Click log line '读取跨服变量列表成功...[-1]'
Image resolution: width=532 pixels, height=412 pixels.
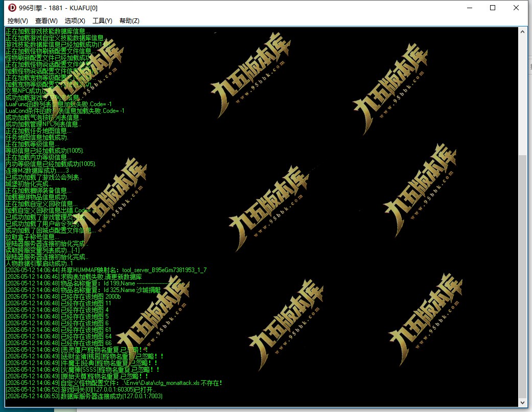pyautogui.click(x=43, y=250)
